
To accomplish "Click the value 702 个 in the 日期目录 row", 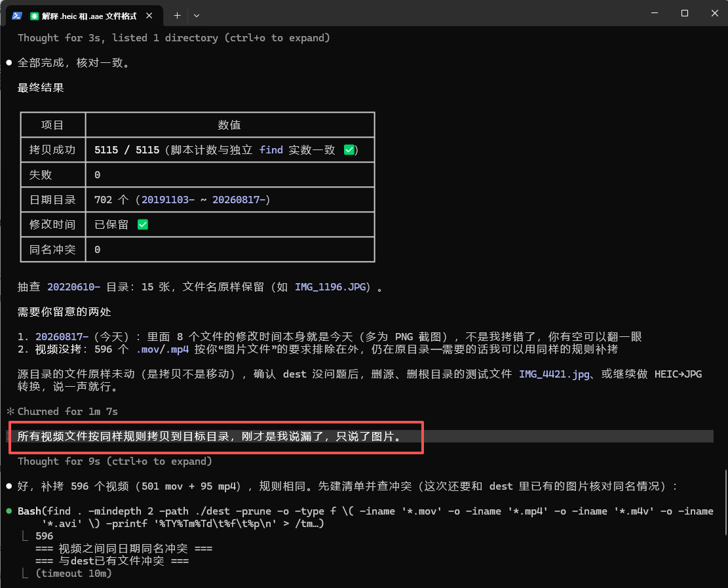I will point(111,200).
